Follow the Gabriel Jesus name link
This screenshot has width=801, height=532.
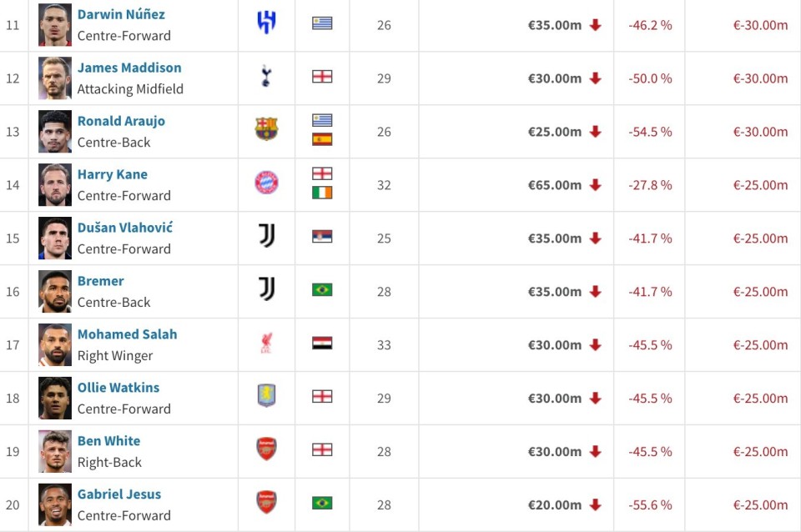(119, 494)
